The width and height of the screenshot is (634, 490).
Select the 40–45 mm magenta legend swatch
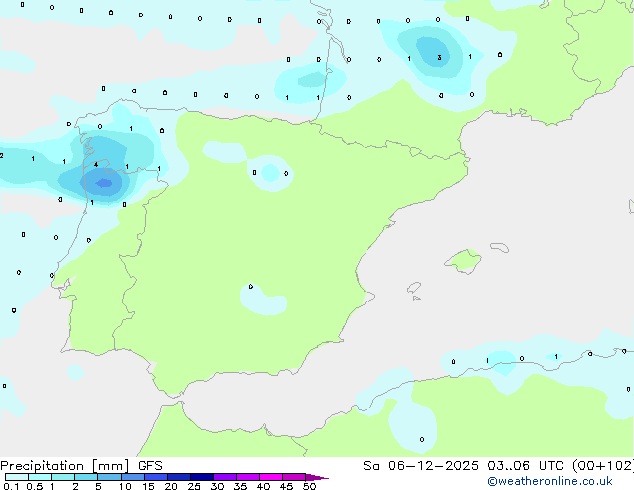pyautogui.click(x=271, y=477)
